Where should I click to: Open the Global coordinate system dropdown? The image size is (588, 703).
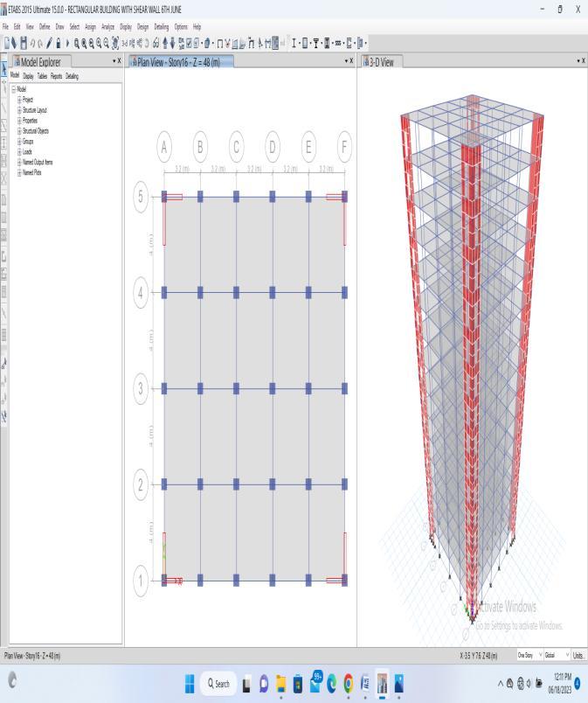557,655
